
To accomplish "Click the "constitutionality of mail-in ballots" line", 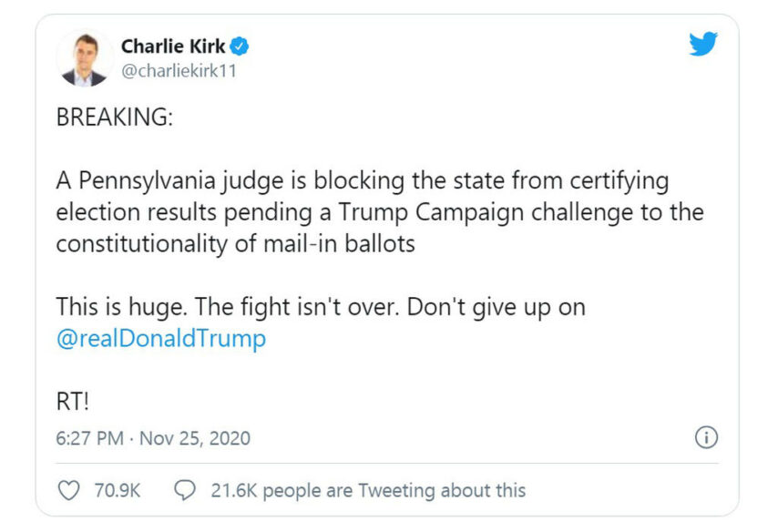I will (x=237, y=244).
